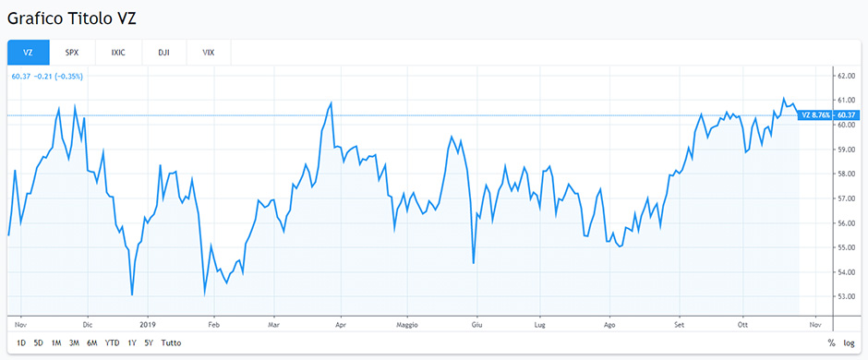Click the Mar time axis label
The image size is (868, 360).
coord(273,325)
